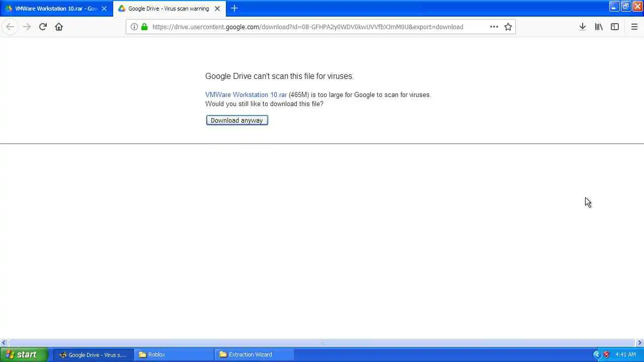This screenshot has height=362, width=644.
Task: Reload the current page
Action: (43, 27)
